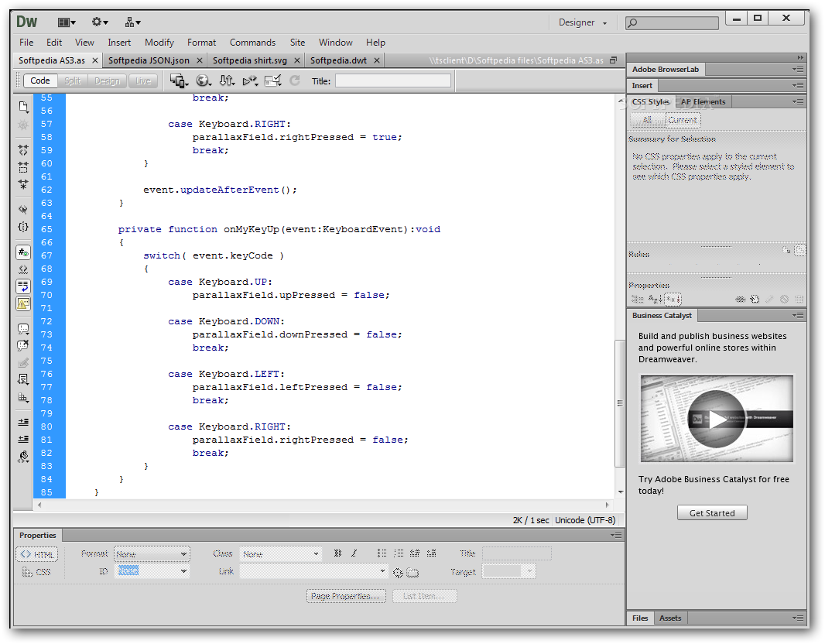Click the horizontal scrollbar below the code
Screen dimensions: 825x644
(323, 505)
